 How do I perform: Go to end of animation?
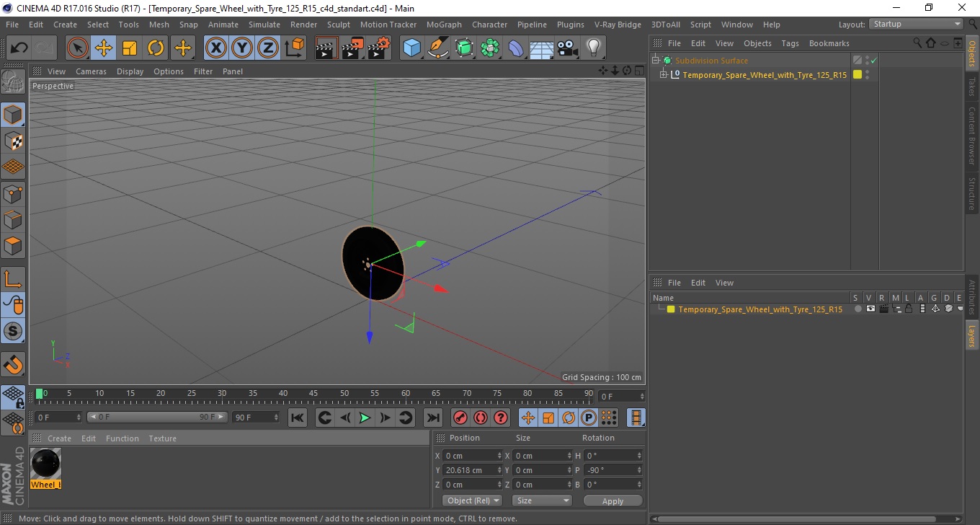pyautogui.click(x=432, y=418)
